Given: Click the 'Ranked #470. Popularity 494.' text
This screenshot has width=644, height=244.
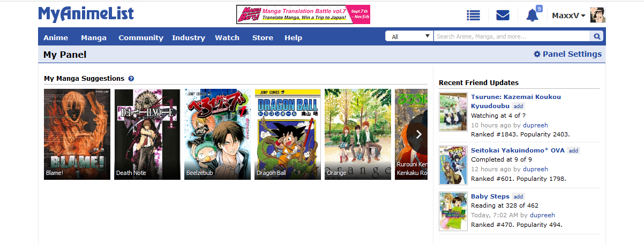Looking at the screenshot, I should point(516,225).
